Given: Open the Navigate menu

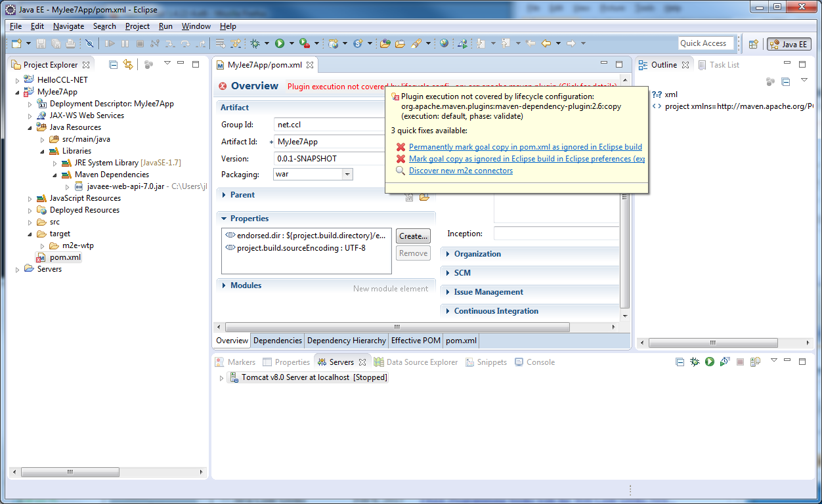Looking at the screenshot, I should pos(68,26).
